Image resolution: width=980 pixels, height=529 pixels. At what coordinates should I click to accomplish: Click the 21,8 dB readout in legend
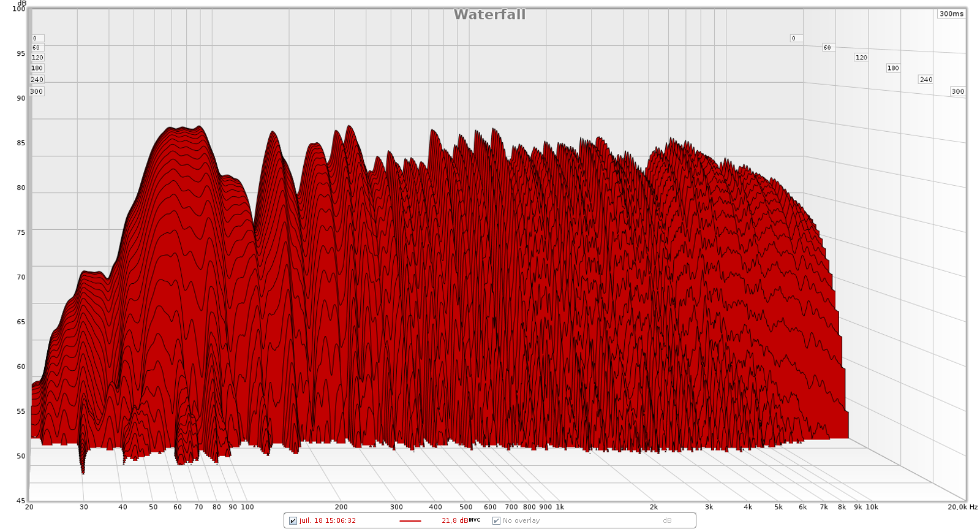coord(454,520)
